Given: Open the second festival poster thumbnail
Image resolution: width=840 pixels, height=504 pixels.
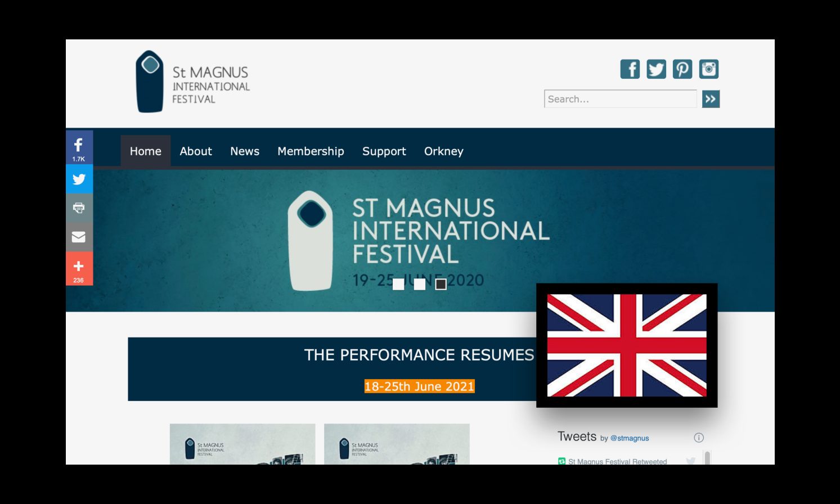Looking at the screenshot, I should click(x=397, y=444).
